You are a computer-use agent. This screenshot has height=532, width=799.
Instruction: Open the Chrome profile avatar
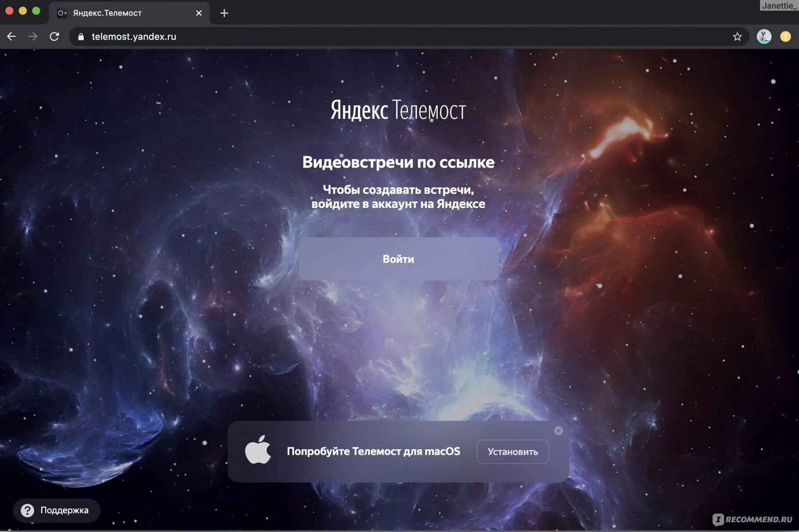click(x=764, y=36)
